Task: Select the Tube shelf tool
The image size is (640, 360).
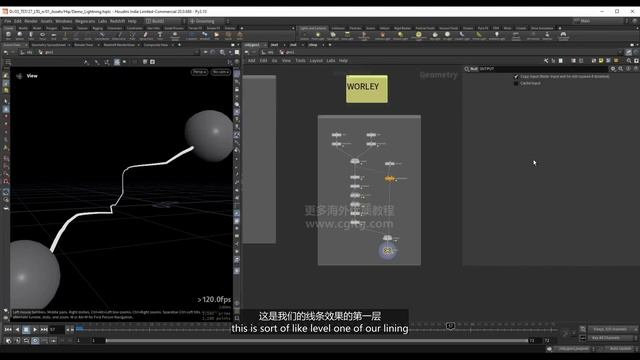Action: pos(31,36)
